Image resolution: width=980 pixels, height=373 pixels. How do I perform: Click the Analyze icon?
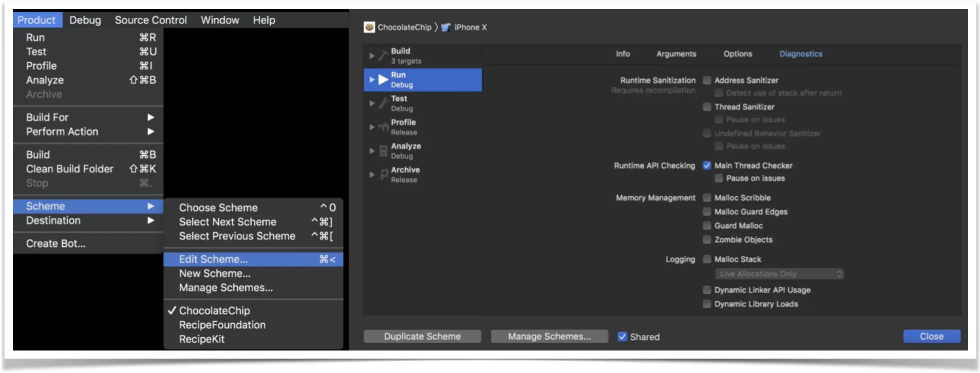pos(383,151)
